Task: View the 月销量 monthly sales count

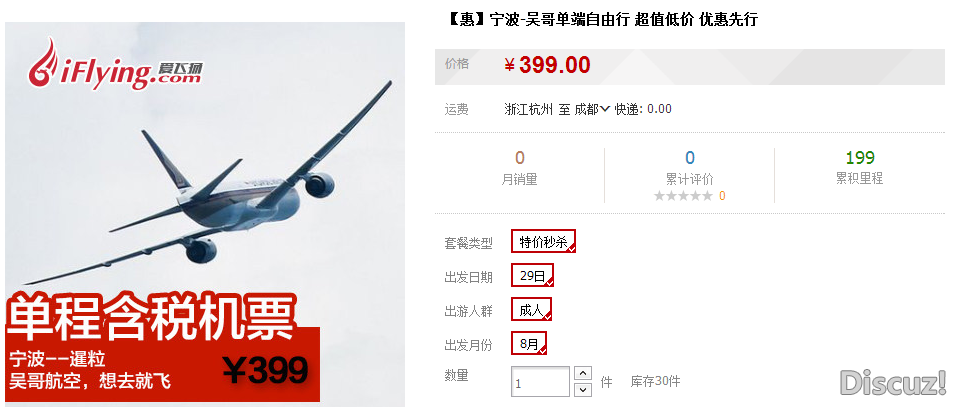Action: point(520,158)
